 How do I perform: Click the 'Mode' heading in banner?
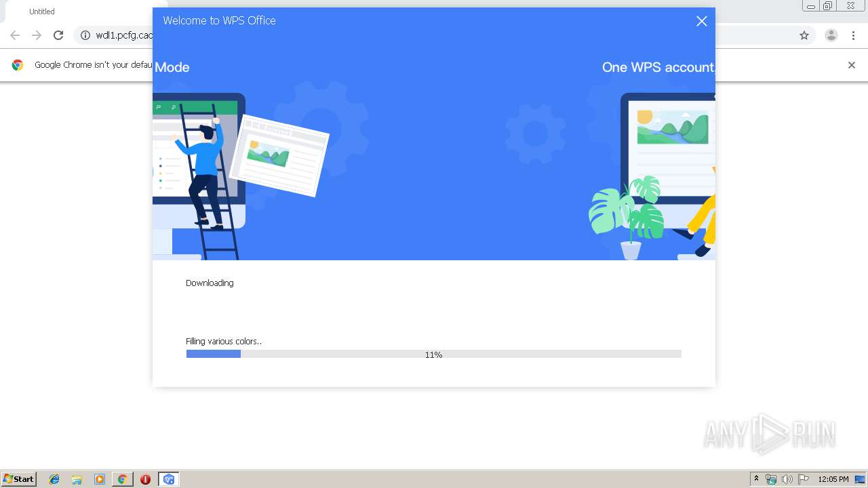172,67
